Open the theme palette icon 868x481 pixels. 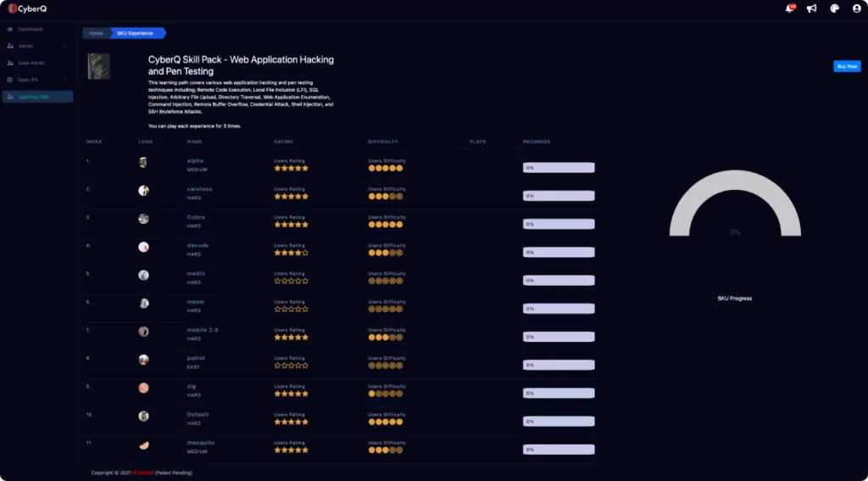coord(834,8)
